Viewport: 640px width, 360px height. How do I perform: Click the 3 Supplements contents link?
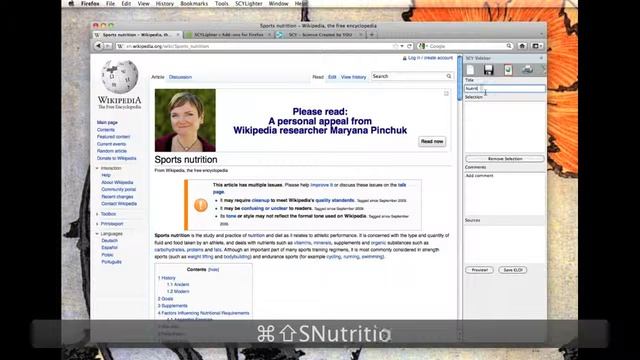pyautogui.click(x=173, y=306)
